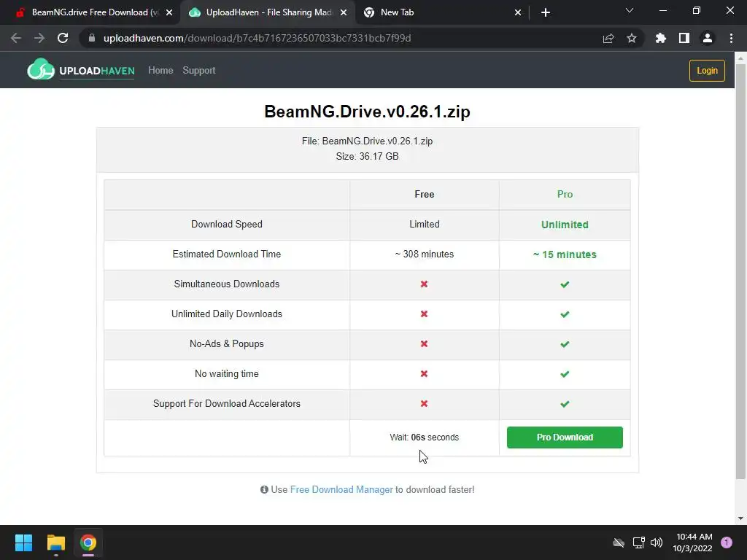Click the 'File: BeamNG.Drive.v0.26.1.zip' line

click(x=367, y=141)
